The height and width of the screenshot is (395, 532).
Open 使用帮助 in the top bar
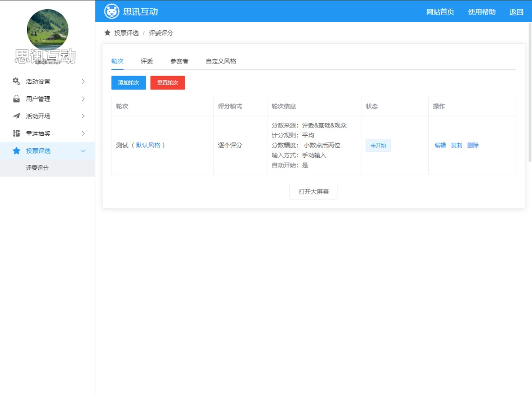point(481,12)
